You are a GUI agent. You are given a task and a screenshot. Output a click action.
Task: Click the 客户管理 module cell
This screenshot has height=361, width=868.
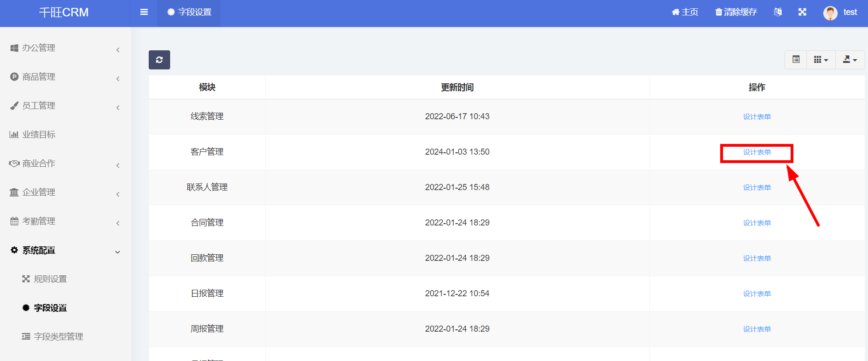pyautogui.click(x=207, y=152)
